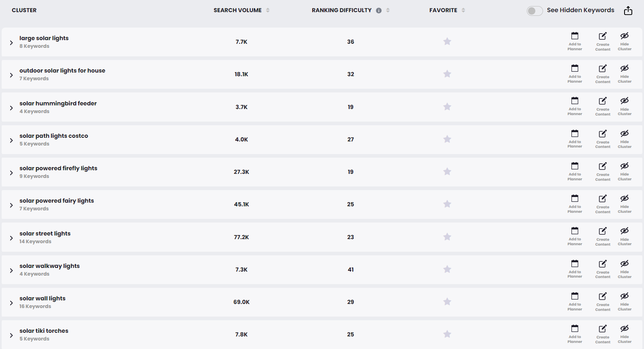Viewport: 644px width, 349px height.
Task: Sort by Search Volume column
Action: pos(268,11)
